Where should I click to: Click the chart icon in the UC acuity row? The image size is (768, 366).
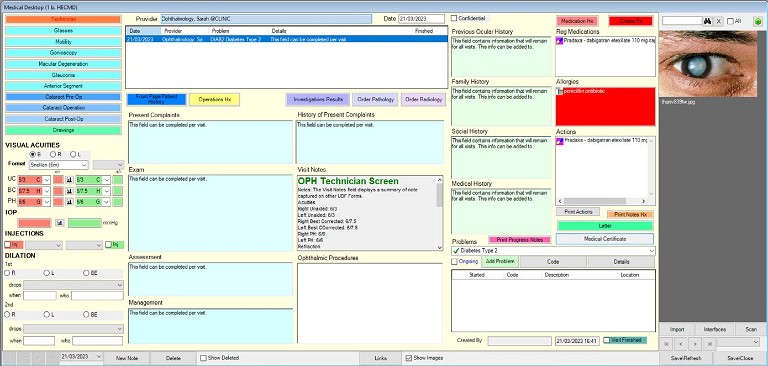(x=70, y=180)
